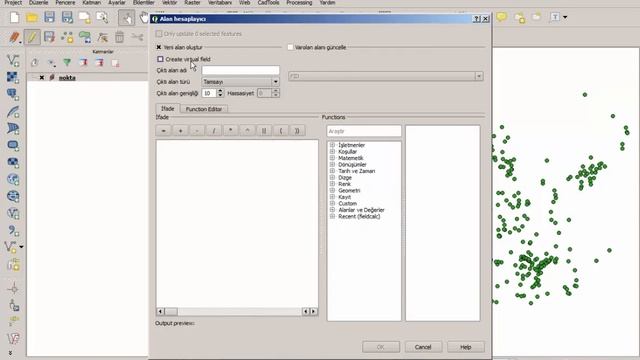This screenshot has width=640, height=360.
Task: Check Create virtual field
Action: point(160,59)
